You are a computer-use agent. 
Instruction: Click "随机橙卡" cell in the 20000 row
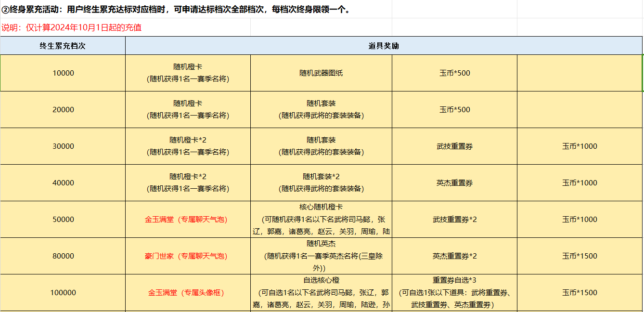coord(188,110)
